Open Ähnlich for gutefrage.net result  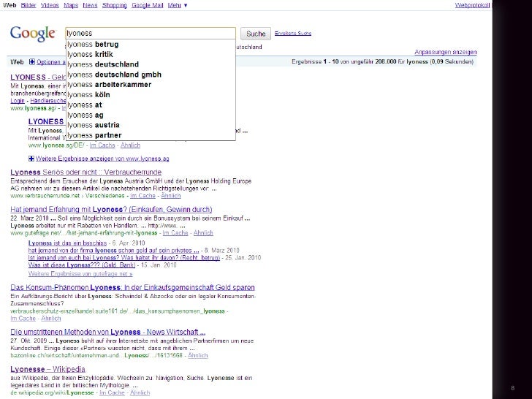point(203,233)
